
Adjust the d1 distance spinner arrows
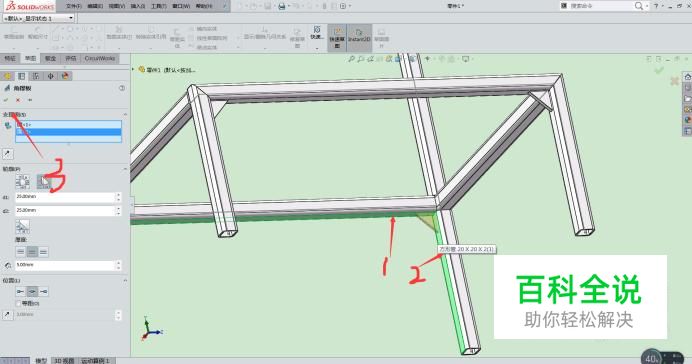click(118, 197)
